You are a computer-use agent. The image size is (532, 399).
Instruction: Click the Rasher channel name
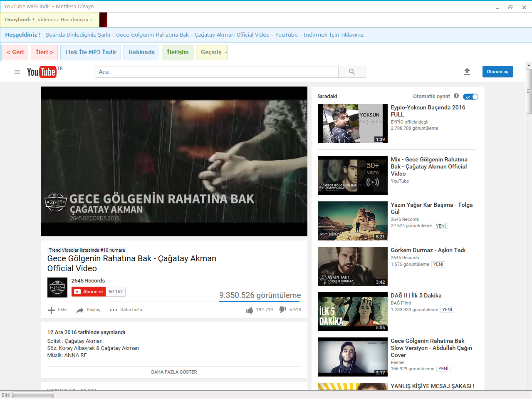[x=398, y=362]
